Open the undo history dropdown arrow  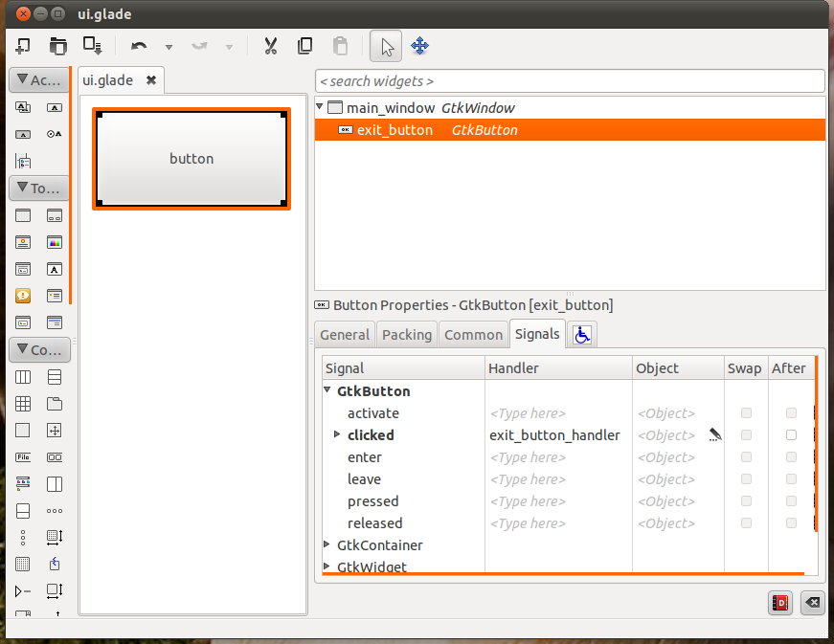169,47
